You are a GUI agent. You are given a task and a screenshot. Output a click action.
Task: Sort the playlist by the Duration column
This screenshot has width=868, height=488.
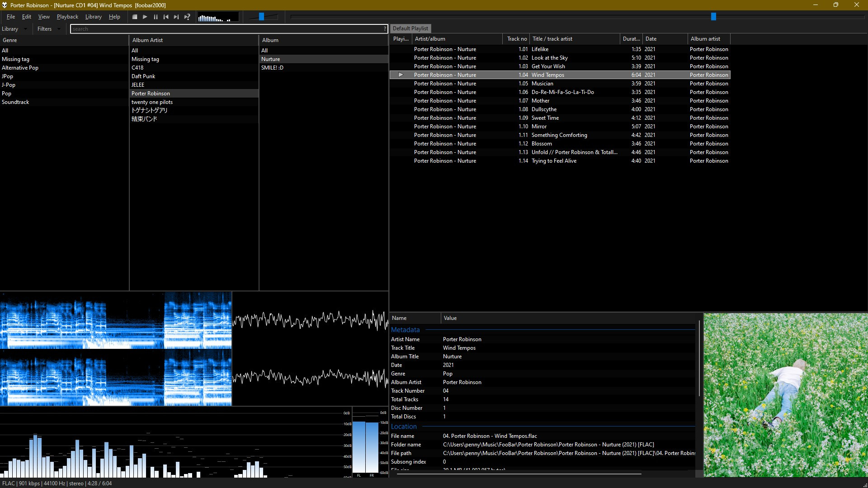click(631, 39)
